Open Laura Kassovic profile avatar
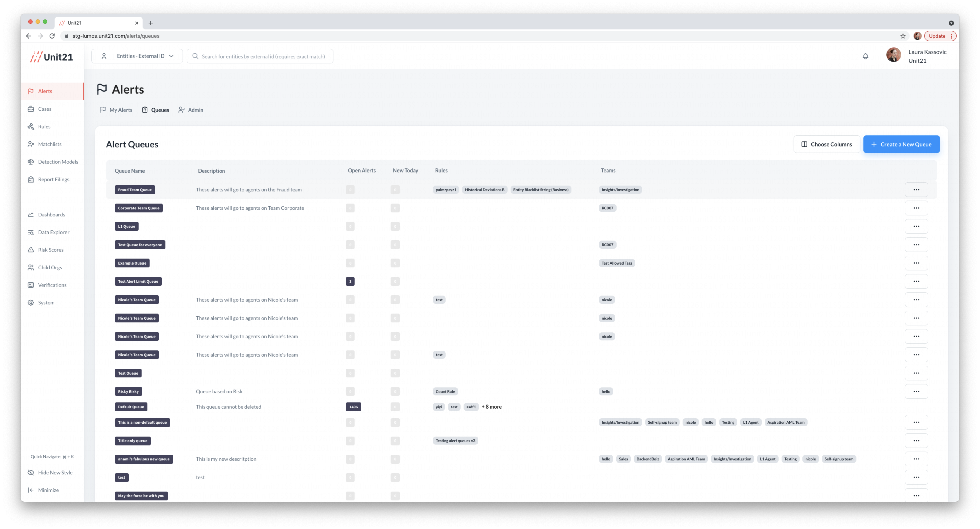Viewport: 980px width, 529px height. pos(894,55)
